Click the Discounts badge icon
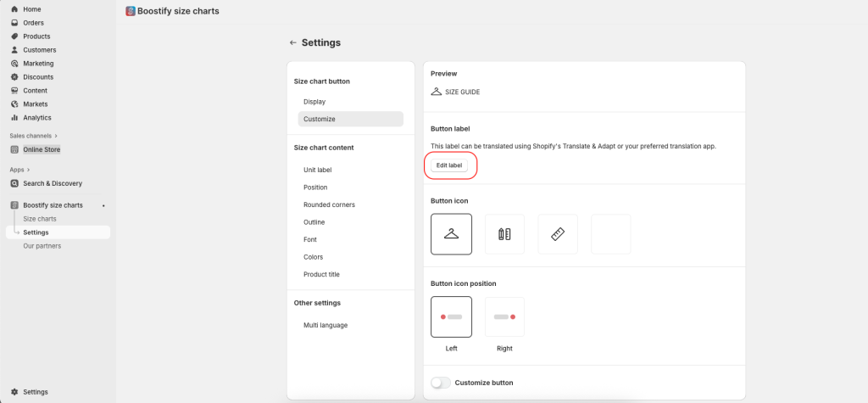 tap(14, 77)
